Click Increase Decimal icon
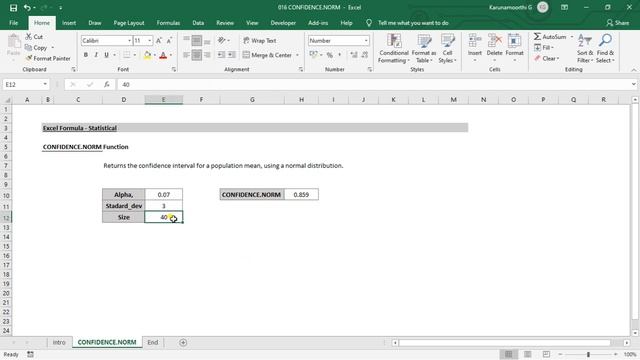 click(x=353, y=55)
